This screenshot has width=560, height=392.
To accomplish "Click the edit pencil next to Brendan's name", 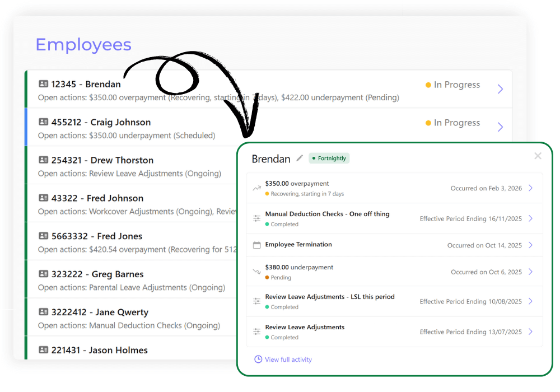I will [x=299, y=158].
